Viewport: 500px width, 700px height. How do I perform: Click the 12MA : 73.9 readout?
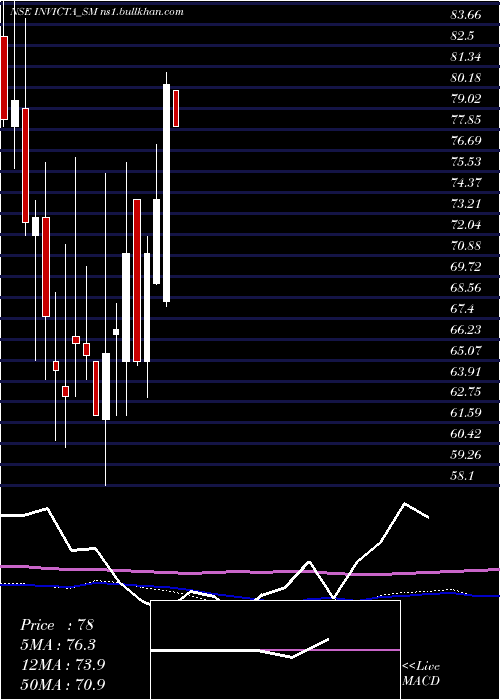[x=63, y=665]
